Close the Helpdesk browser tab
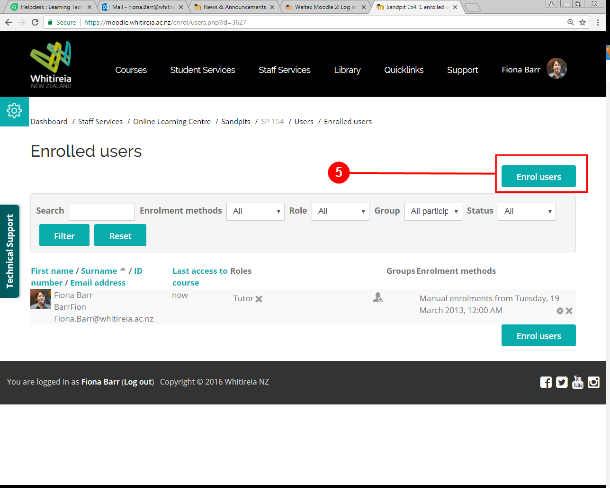This screenshot has height=488, width=610. tap(89, 7)
